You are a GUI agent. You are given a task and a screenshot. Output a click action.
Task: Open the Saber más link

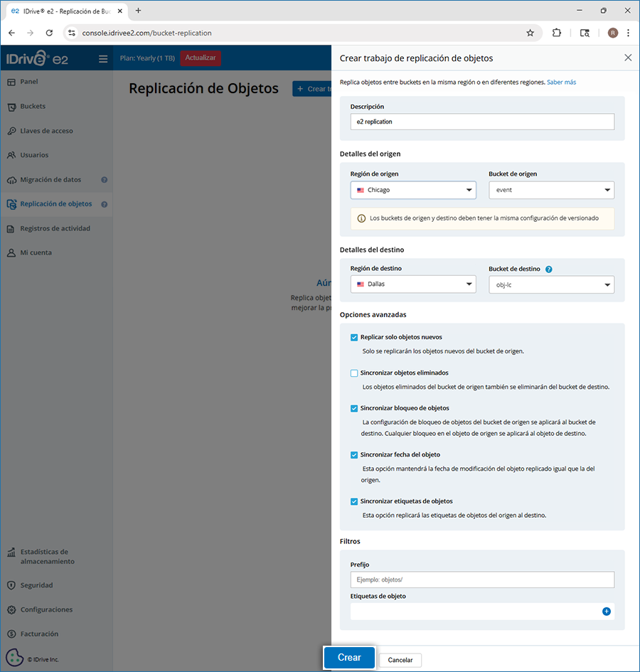(561, 82)
